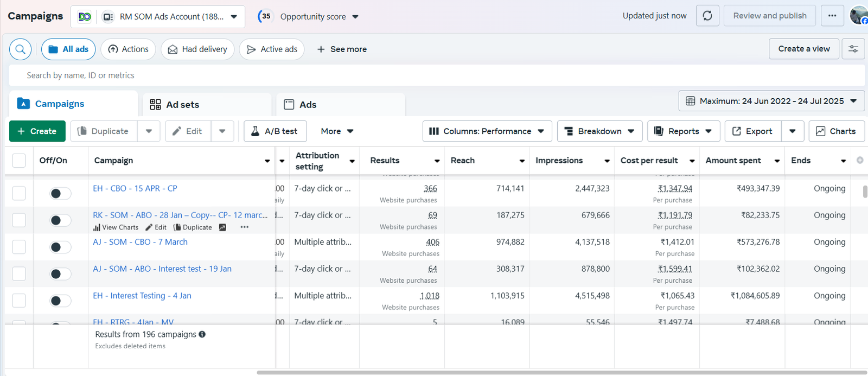Open the date range dropdown
This screenshot has width=868, height=376.
click(x=771, y=101)
